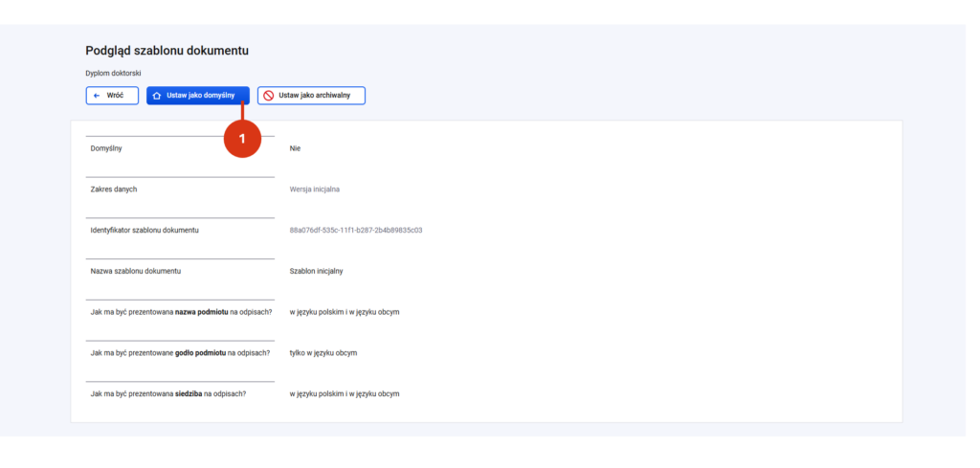Click the red numbered marker 1
This screenshot has width=980, height=468.
[242, 139]
